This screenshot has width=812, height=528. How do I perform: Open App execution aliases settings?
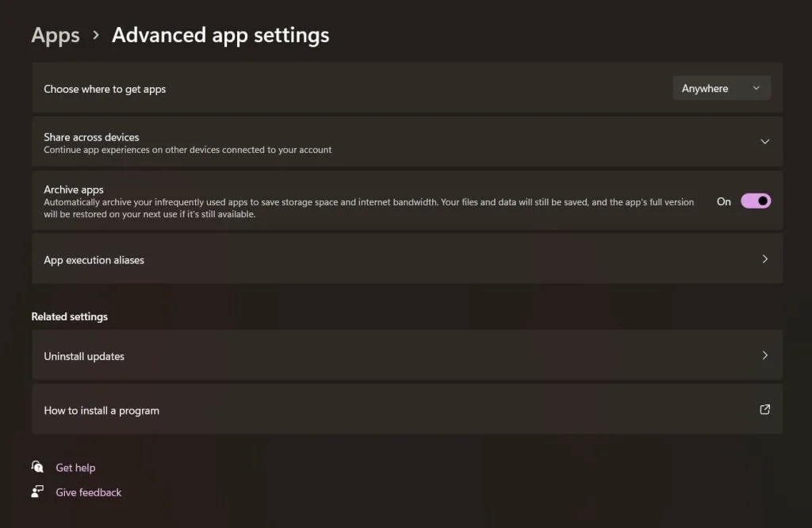[x=406, y=259]
